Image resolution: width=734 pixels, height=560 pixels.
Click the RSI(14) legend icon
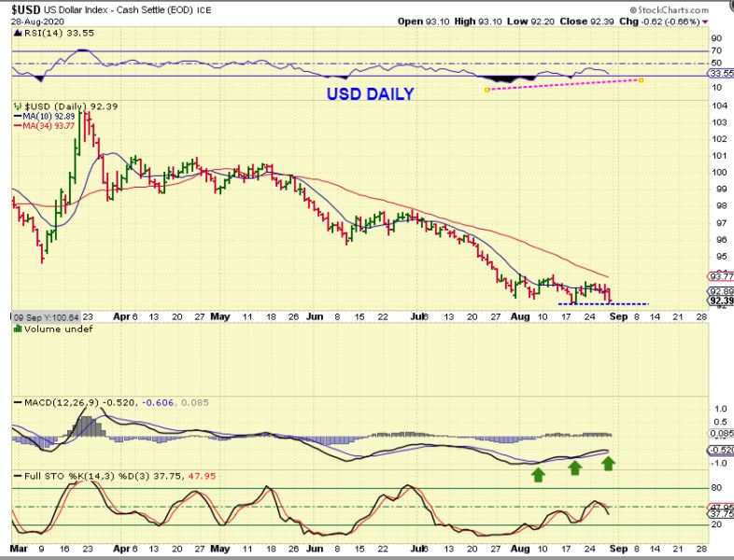pos(18,34)
